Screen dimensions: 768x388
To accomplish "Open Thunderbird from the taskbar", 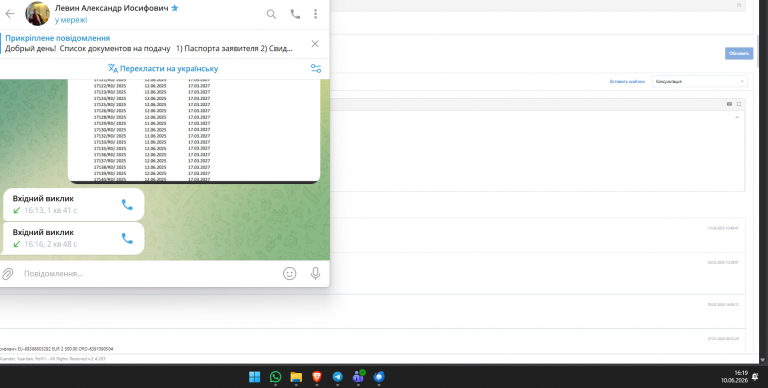I will pos(379,377).
